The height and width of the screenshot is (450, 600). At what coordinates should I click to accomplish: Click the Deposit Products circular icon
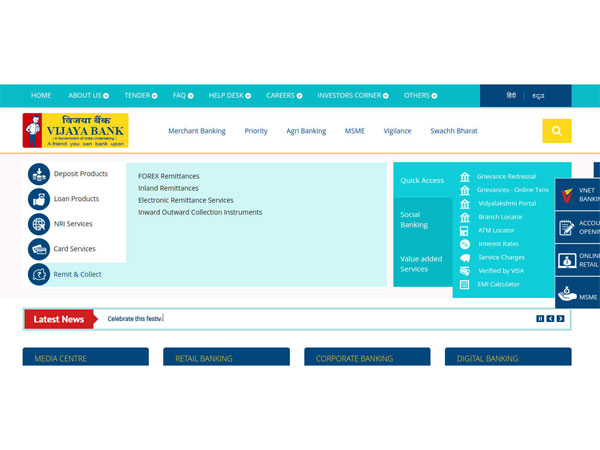(x=39, y=174)
